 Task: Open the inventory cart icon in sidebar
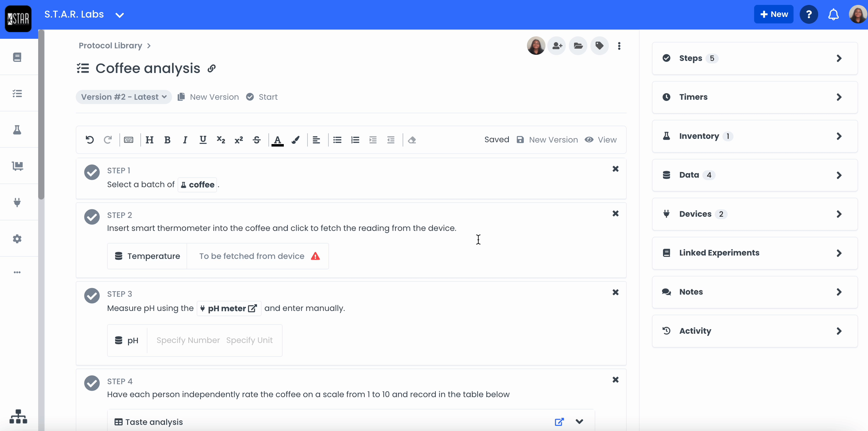[x=17, y=166]
